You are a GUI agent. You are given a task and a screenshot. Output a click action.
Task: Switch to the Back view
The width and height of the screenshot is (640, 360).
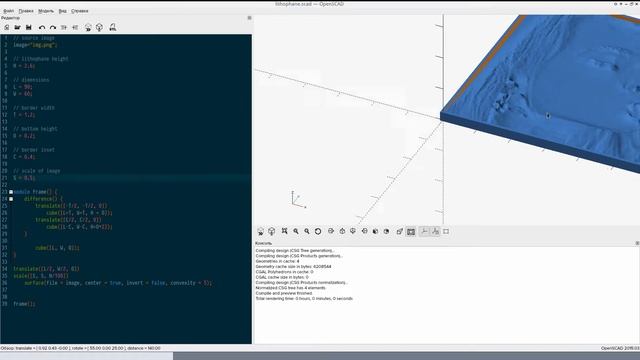click(x=386, y=231)
